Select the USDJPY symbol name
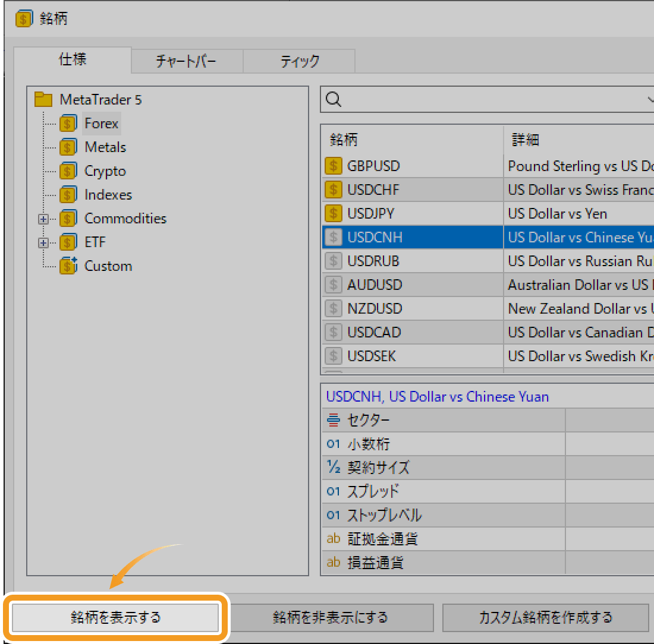 coord(371,214)
